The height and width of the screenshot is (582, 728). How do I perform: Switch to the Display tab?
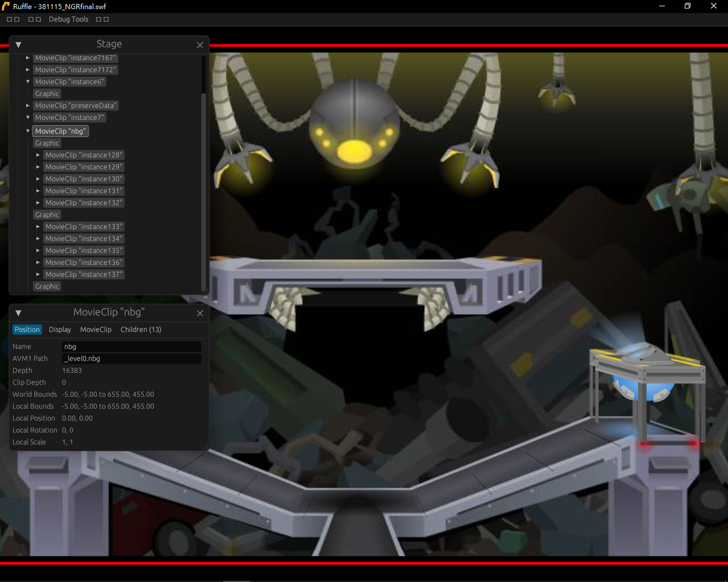tap(60, 329)
